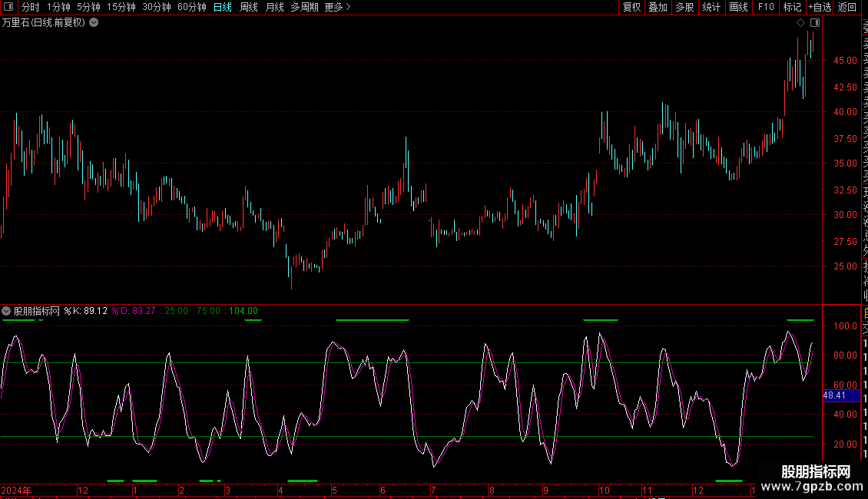
Task: Click the 叠加 overlay button
Action: (658, 7)
